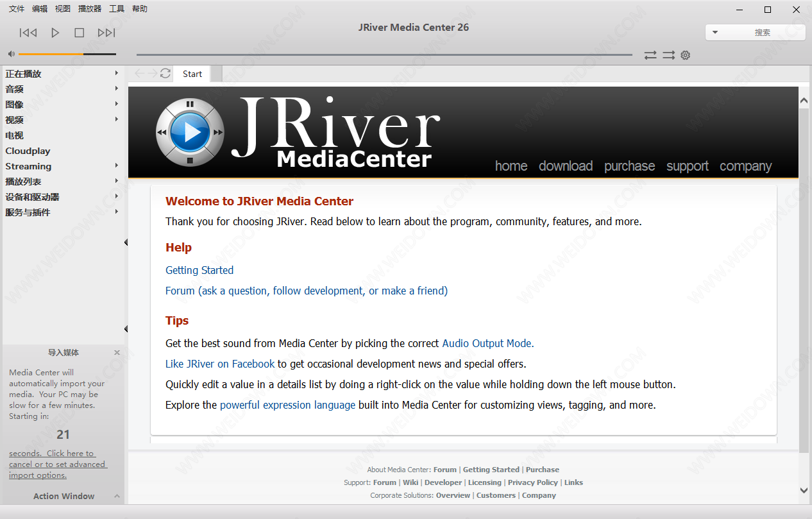Viewport: 812px width, 519px height.
Task: Go back with browser back arrow
Action: 139,74
